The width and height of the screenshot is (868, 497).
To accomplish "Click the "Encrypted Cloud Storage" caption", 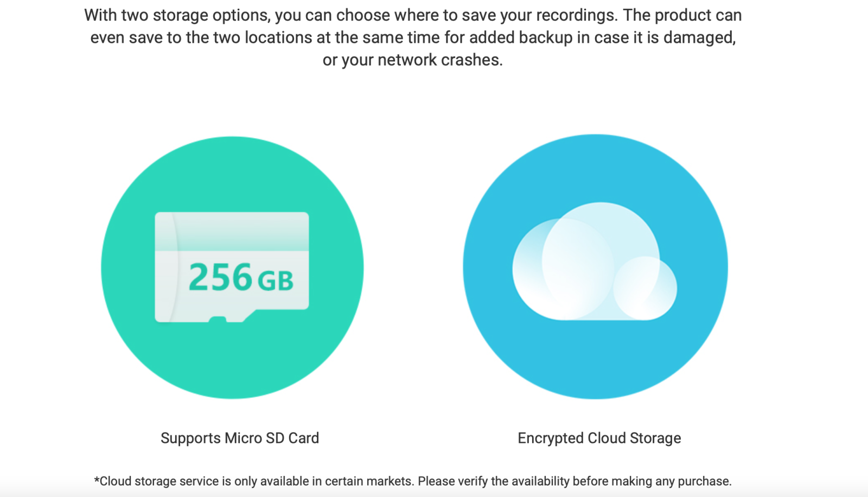I will pos(599,438).
